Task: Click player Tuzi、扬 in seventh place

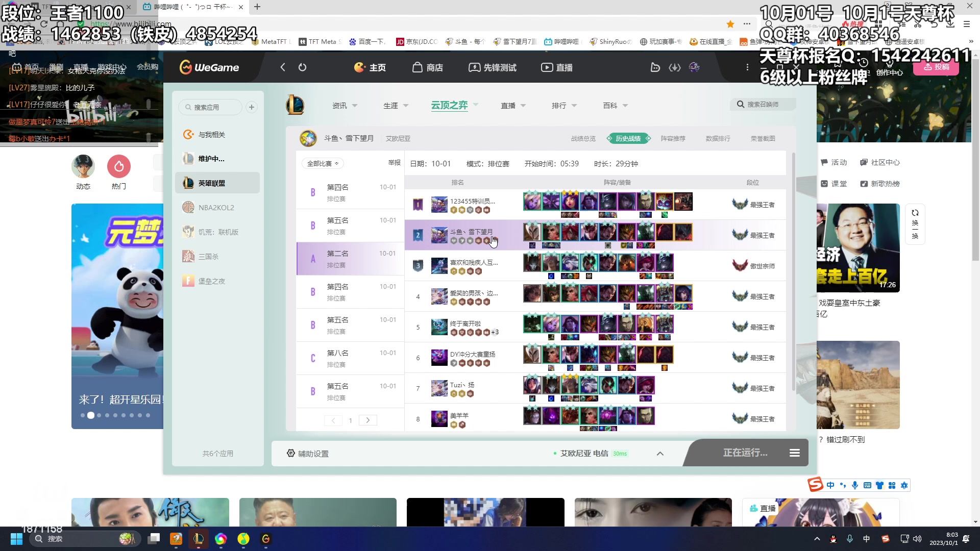Action: click(462, 385)
